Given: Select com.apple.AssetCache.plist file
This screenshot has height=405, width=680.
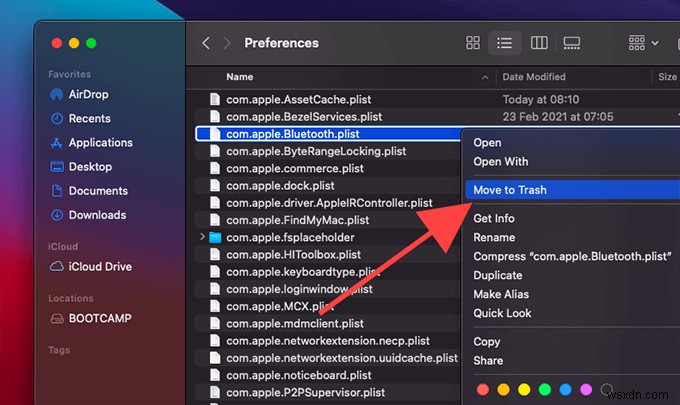Looking at the screenshot, I should [x=298, y=99].
